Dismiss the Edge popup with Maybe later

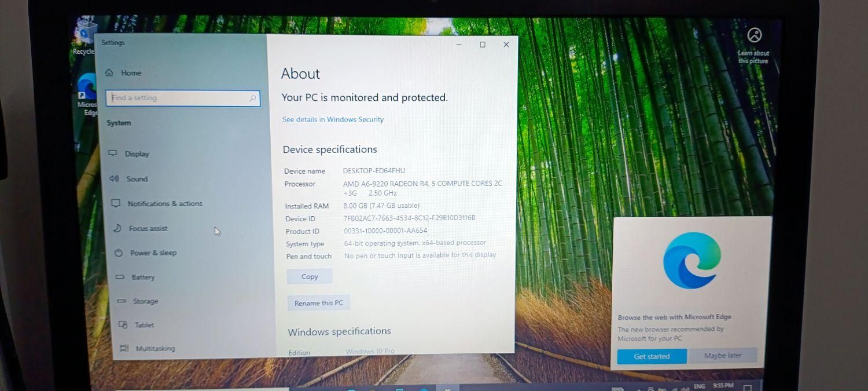[723, 356]
